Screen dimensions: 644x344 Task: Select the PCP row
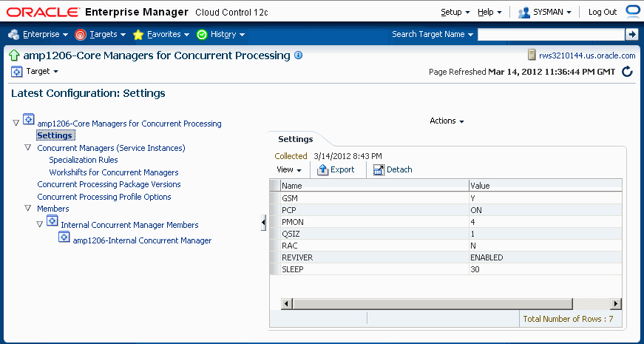446,210
